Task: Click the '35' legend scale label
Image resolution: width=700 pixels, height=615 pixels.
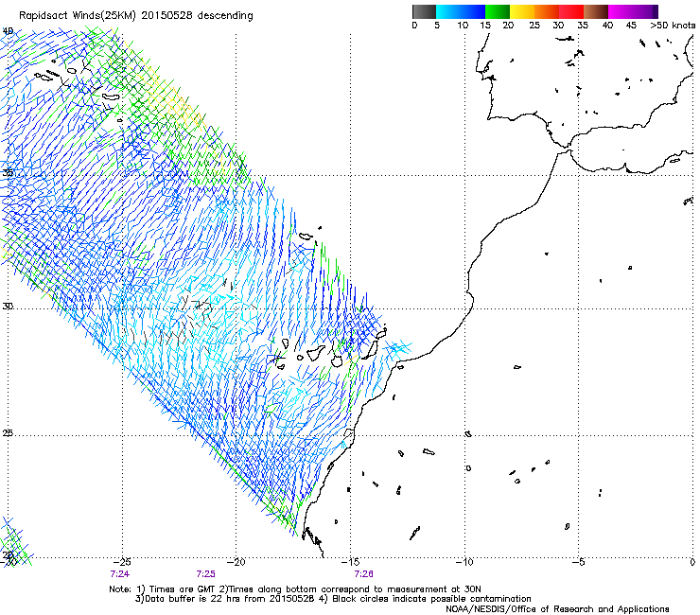Action: tap(583, 25)
